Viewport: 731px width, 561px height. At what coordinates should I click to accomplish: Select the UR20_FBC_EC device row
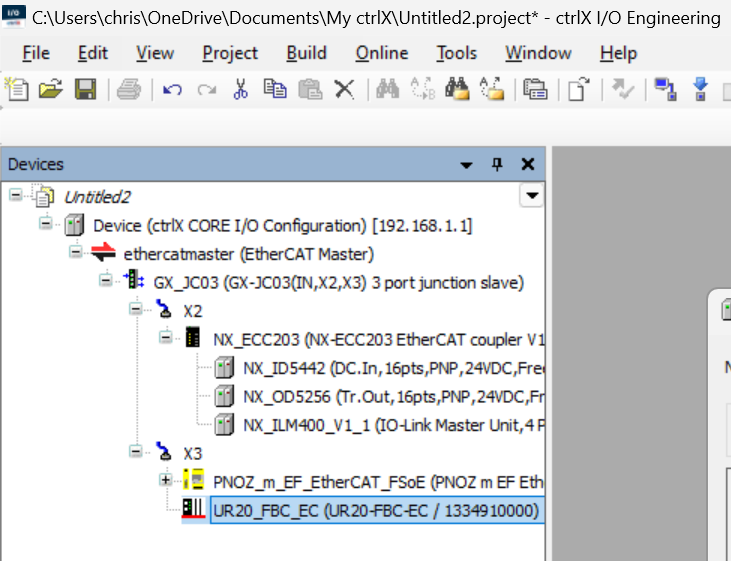click(x=377, y=511)
